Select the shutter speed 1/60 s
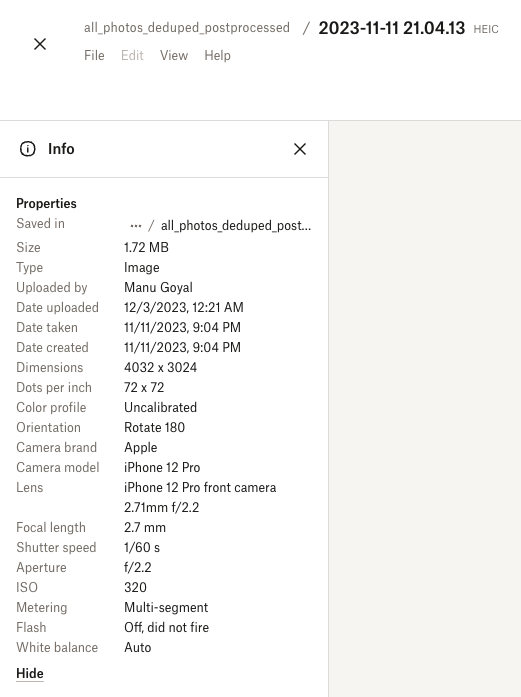Viewport: 521px width, 697px height. (x=142, y=547)
